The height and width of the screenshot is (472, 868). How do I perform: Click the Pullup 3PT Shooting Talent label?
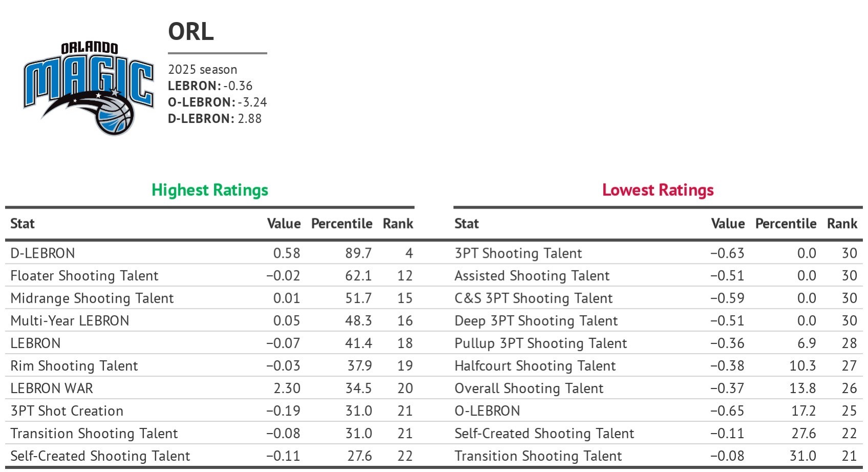pos(541,343)
